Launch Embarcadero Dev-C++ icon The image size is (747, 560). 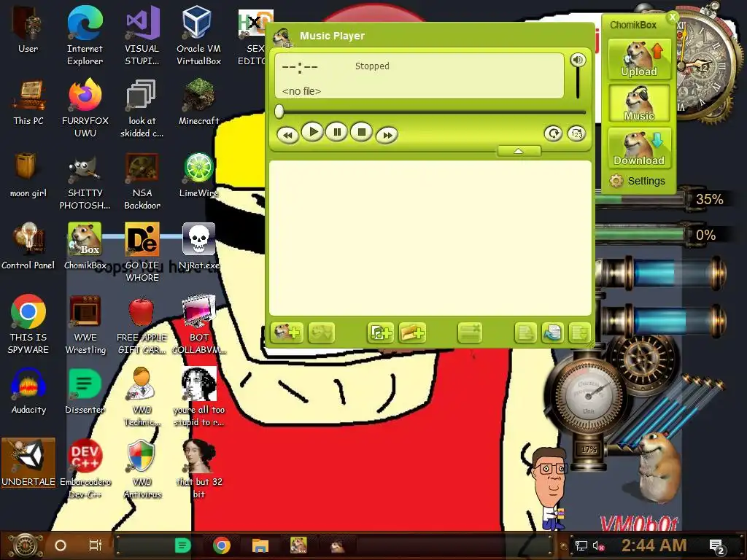tap(85, 469)
